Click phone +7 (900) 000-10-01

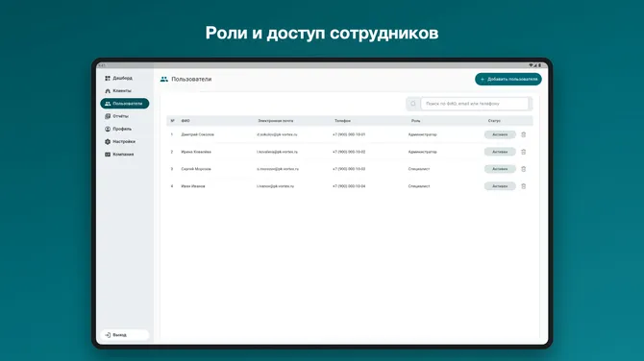(x=349, y=134)
